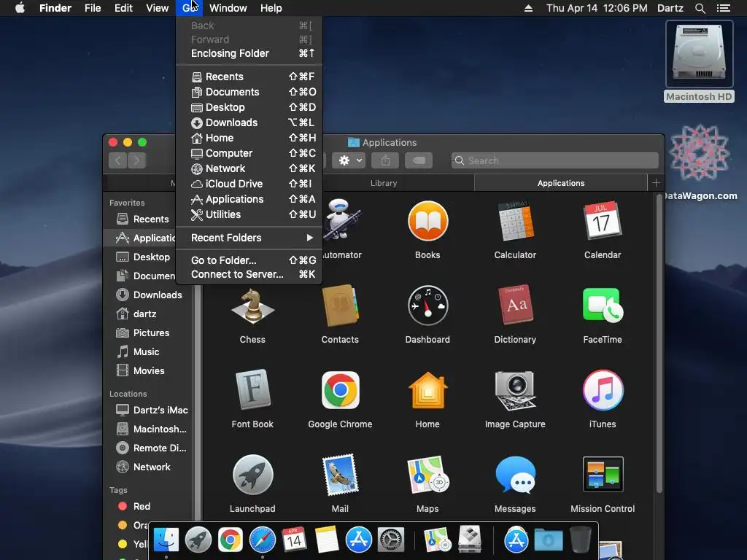Switch to the Applications tab
This screenshot has width=747, height=560.
pos(561,183)
